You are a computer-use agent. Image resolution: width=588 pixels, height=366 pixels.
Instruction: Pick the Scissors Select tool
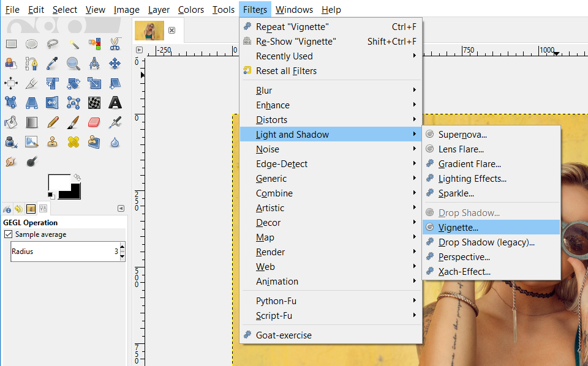click(114, 43)
